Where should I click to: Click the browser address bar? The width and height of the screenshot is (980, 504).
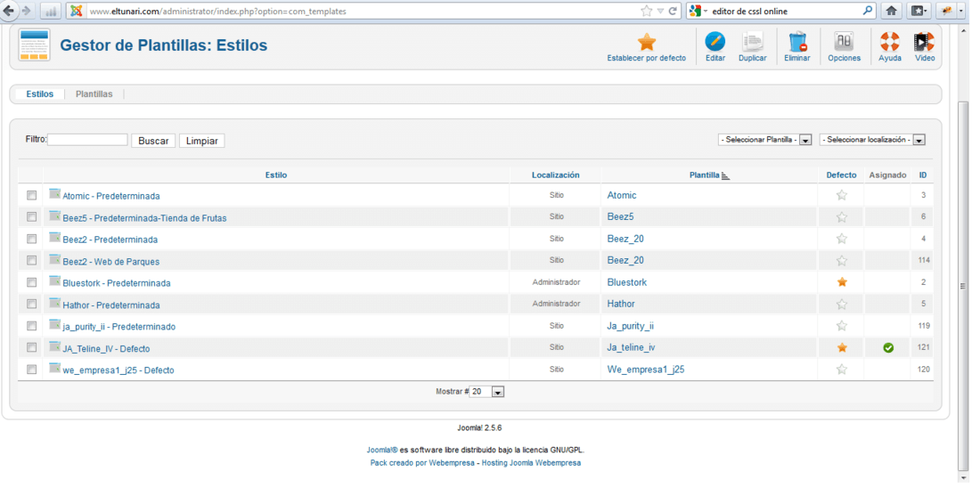tap(363, 11)
